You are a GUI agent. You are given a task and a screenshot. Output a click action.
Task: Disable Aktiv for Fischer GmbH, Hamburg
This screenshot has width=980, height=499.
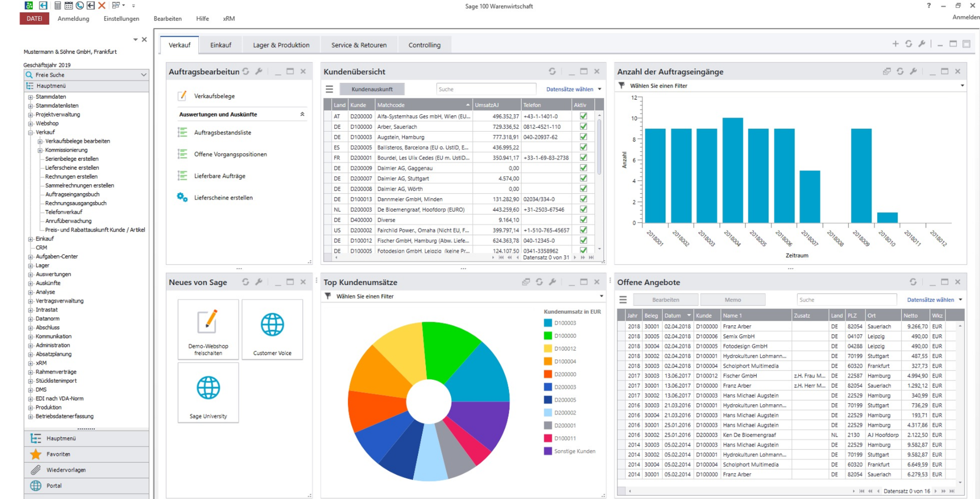(583, 240)
